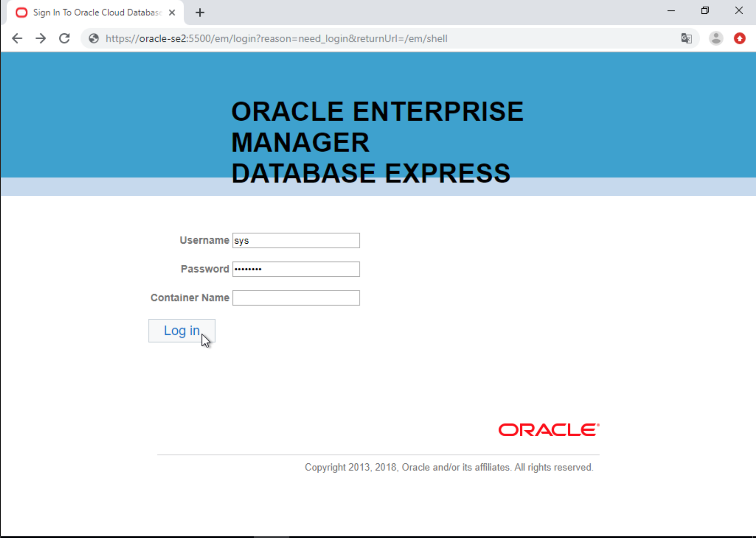
Task: Open the Chrome profile avatar
Action: [716, 38]
